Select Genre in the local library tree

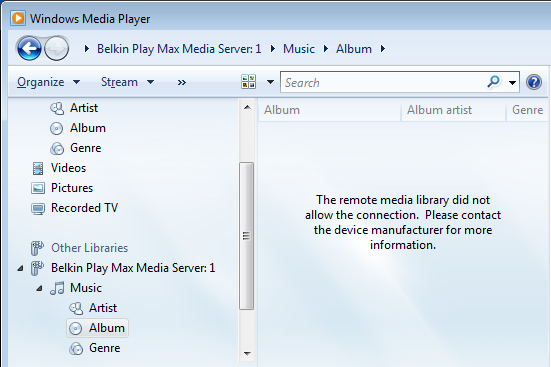click(x=85, y=148)
